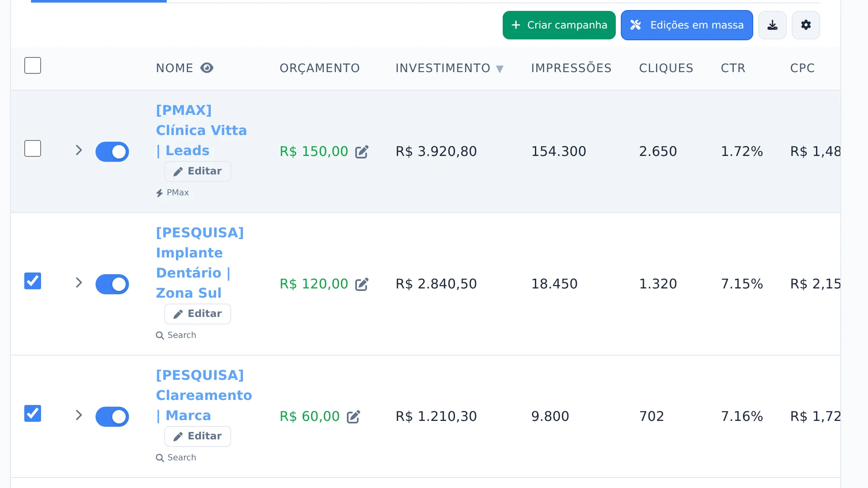Expand the Clínica Vitta Leads row chevron
Screen dimensions: 868x488
[x=79, y=150]
